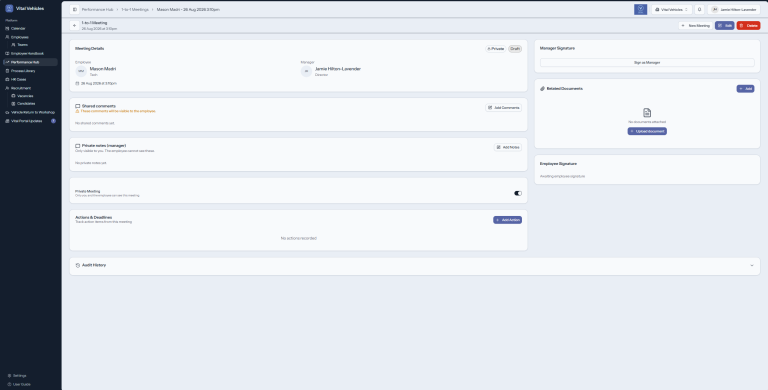The width and height of the screenshot is (768, 390).
Task: Click the Shared comments speech icon
Action: [77, 106]
